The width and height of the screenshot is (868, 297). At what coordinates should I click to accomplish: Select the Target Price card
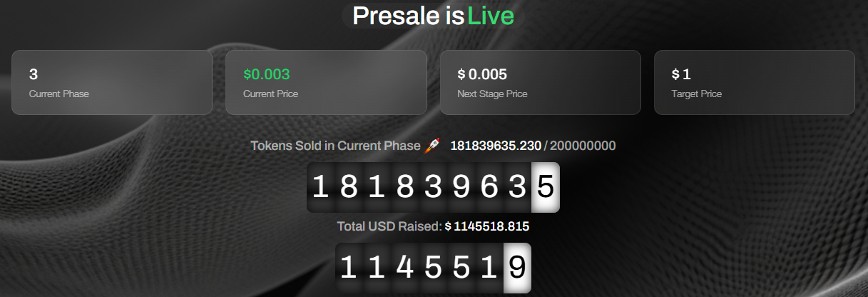tap(755, 82)
